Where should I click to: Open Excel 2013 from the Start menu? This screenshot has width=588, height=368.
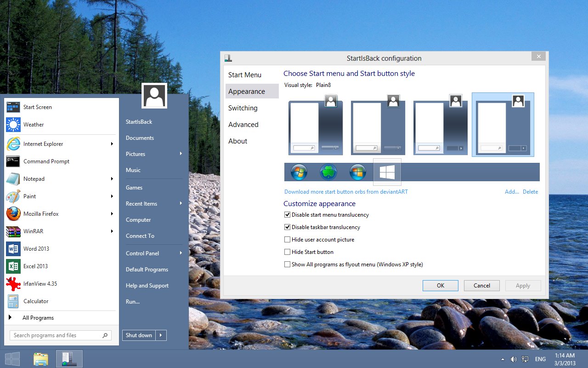[x=36, y=266]
